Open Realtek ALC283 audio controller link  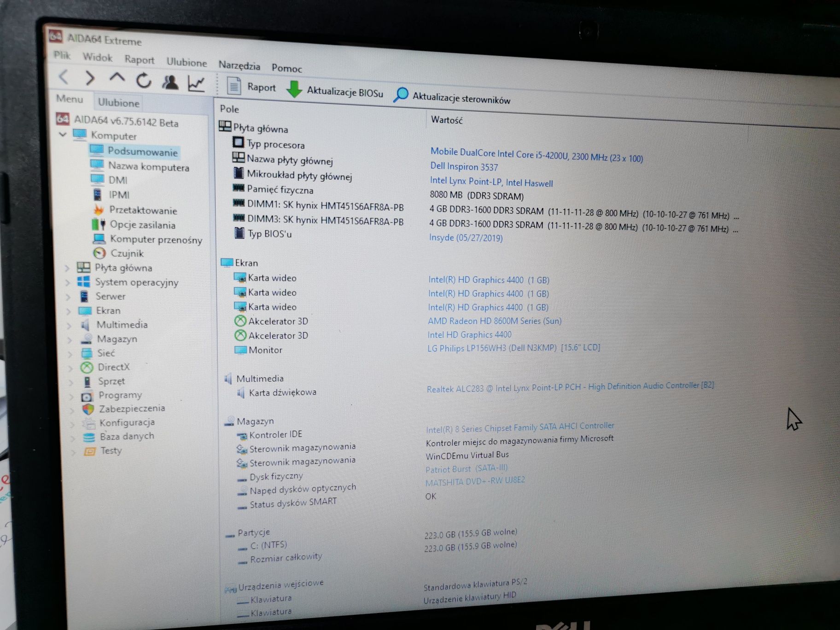click(x=570, y=387)
